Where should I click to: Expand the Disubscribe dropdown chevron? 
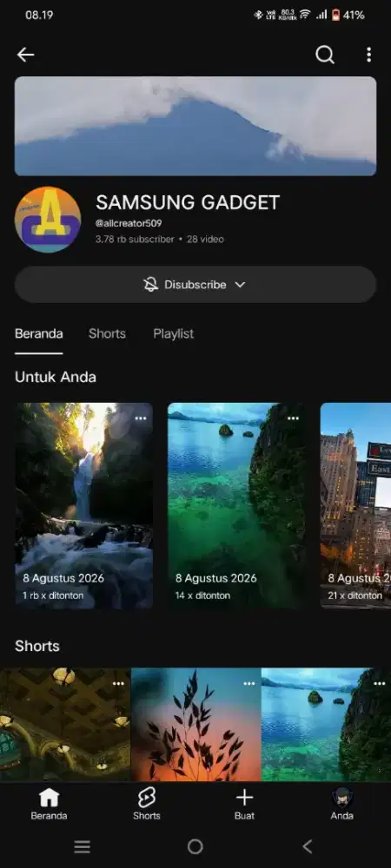click(x=240, y=285)
